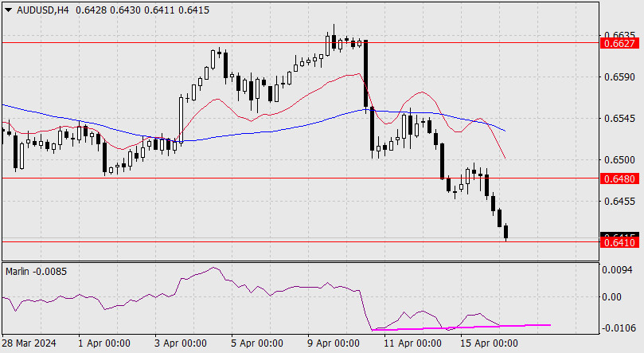Select the 0.00 Marlin scale value

pos(611,297)
